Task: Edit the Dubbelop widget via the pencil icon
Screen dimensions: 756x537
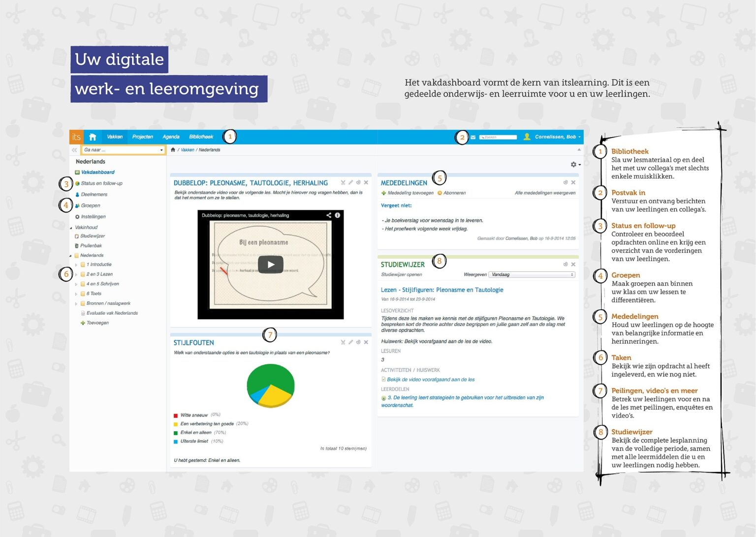Action: tap(350, 182)
